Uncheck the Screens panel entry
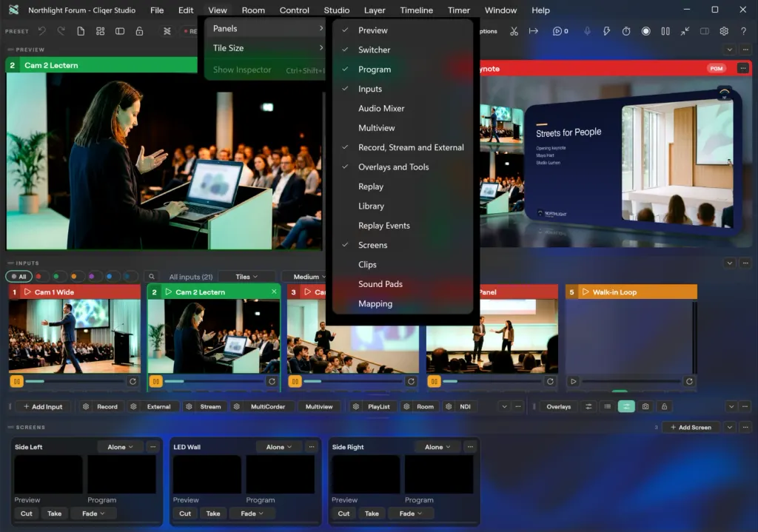The image size is (758, 532). [402, 245]
